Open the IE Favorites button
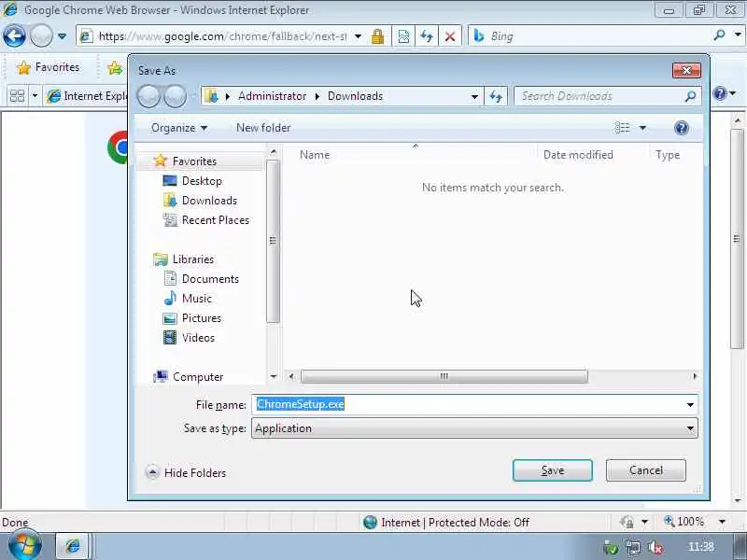The image size is (747, 560). coord(49,67)
